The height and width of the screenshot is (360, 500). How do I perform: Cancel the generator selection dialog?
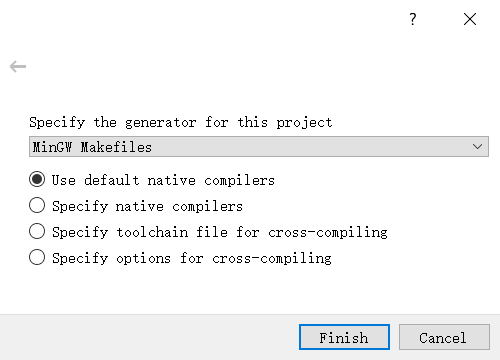(x=444, y=337)
